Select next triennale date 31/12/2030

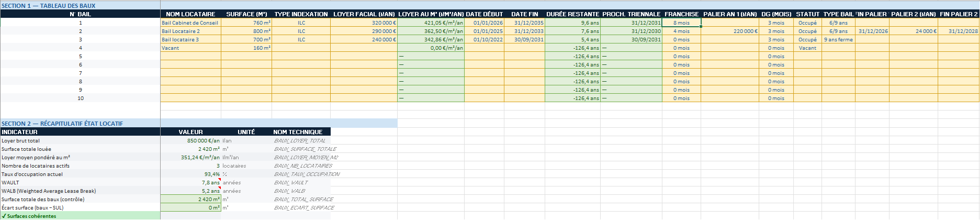pyautogui.click(x=632, y=31)
